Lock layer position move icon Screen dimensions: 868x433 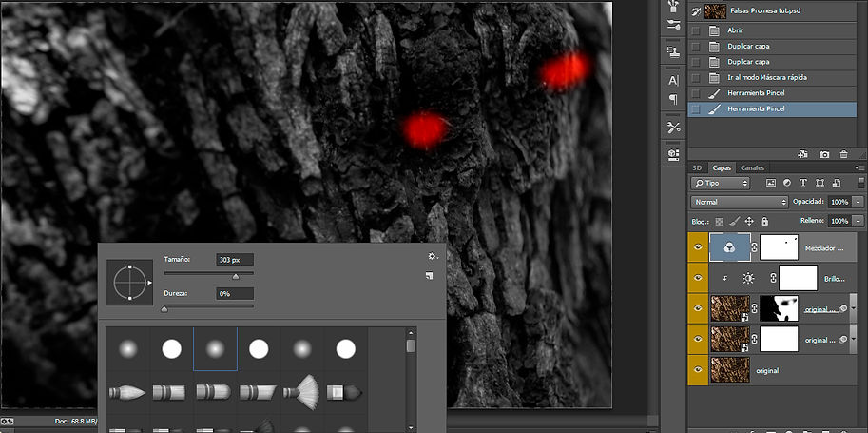click(749, 221)
